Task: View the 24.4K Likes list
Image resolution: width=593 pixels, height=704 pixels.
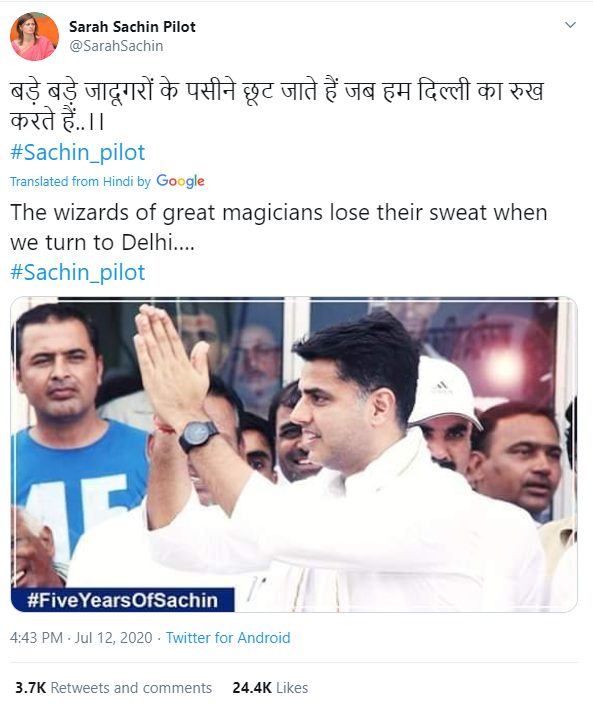Action: point(270,687)
